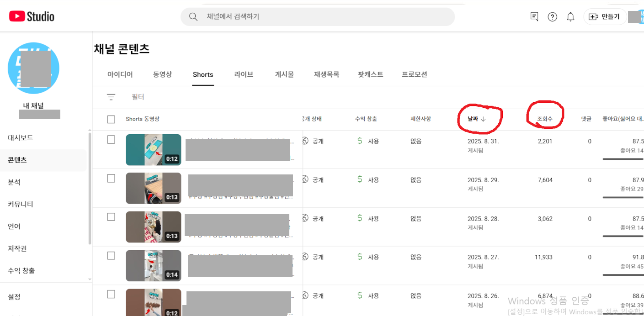Check the box for the 2025. 8. 27. video
The width and height of the screenshot is (644, 316).
point(111,256)
